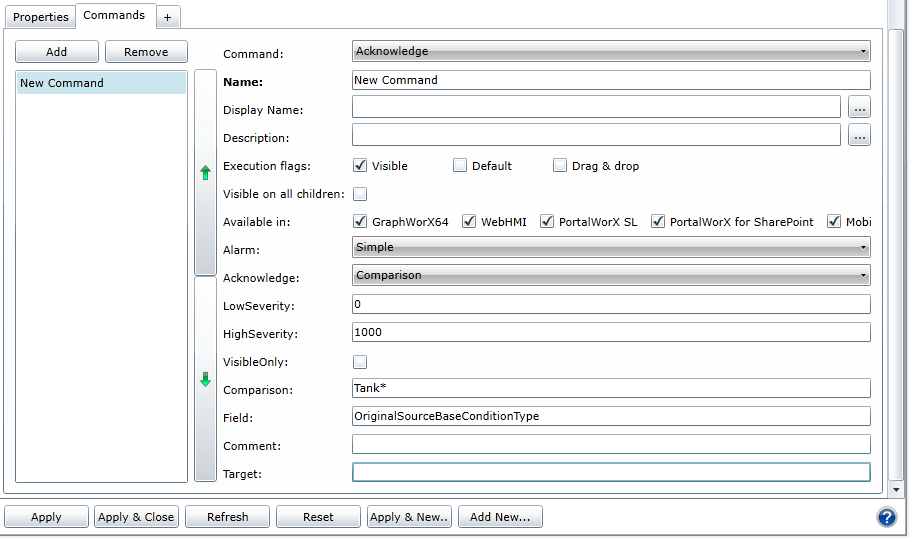
Task: Uncheck the Visible execution flag
Action: coord(360,166)
